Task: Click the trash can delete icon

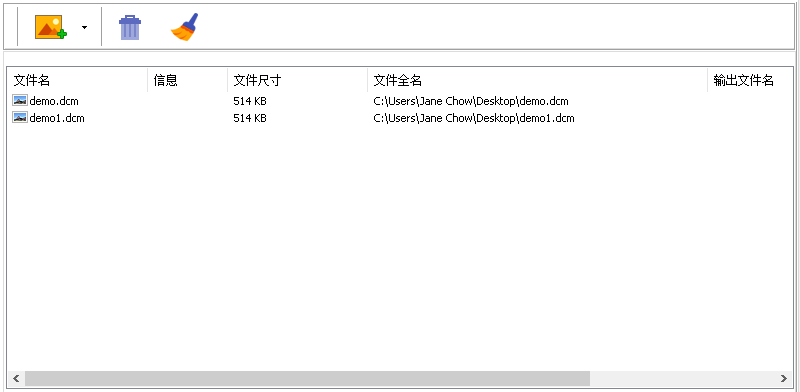Action: [x=130, y=27]
